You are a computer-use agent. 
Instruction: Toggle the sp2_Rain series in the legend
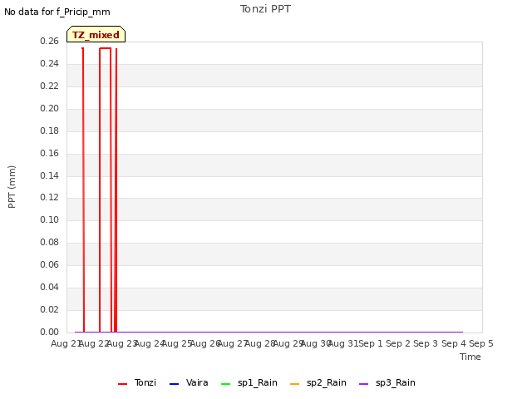coord(318,382)
